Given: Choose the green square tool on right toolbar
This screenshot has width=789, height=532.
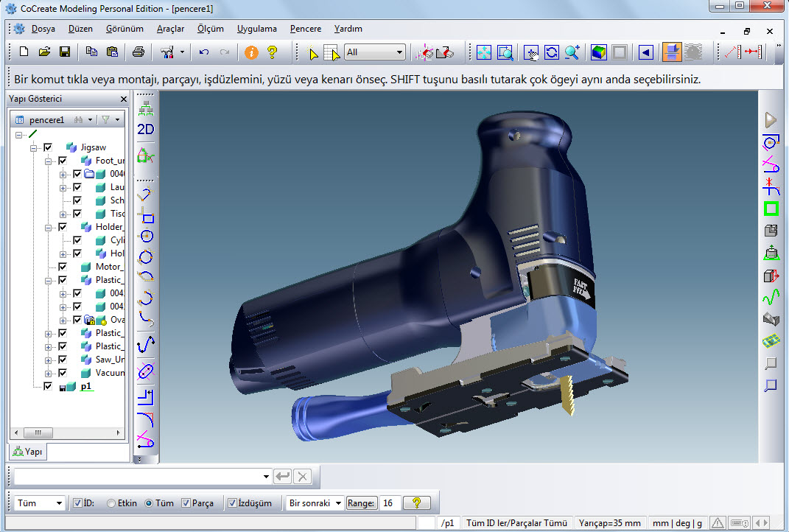Looking at the screenshot, I should click(x=771, y=209).
